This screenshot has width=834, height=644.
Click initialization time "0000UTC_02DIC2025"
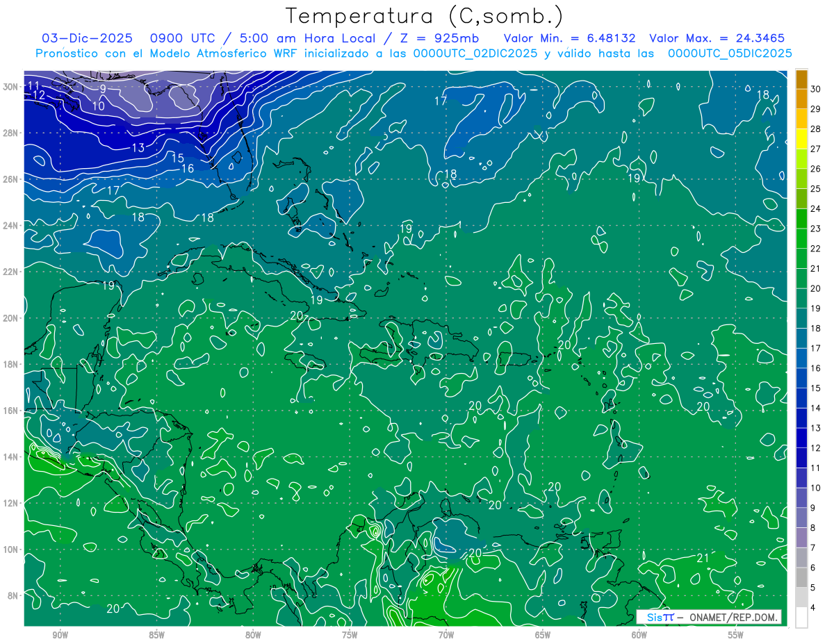click(475, 53)
